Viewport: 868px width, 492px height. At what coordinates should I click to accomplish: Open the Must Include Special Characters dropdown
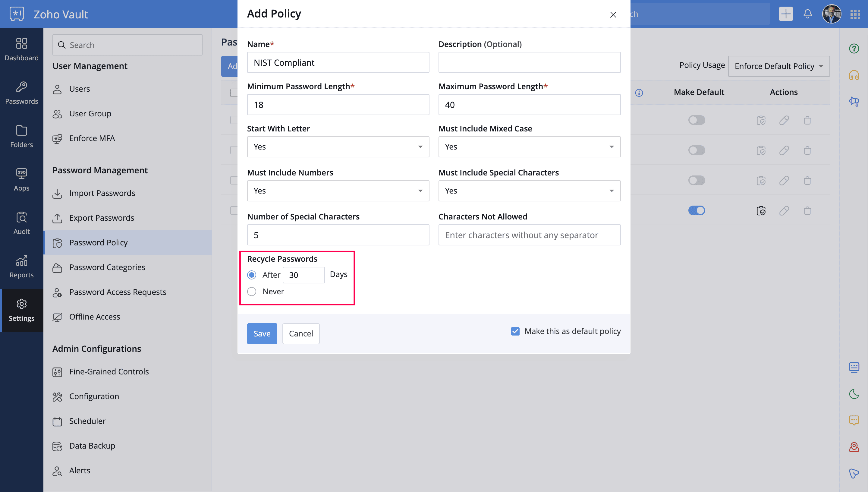tap(529, 191)
